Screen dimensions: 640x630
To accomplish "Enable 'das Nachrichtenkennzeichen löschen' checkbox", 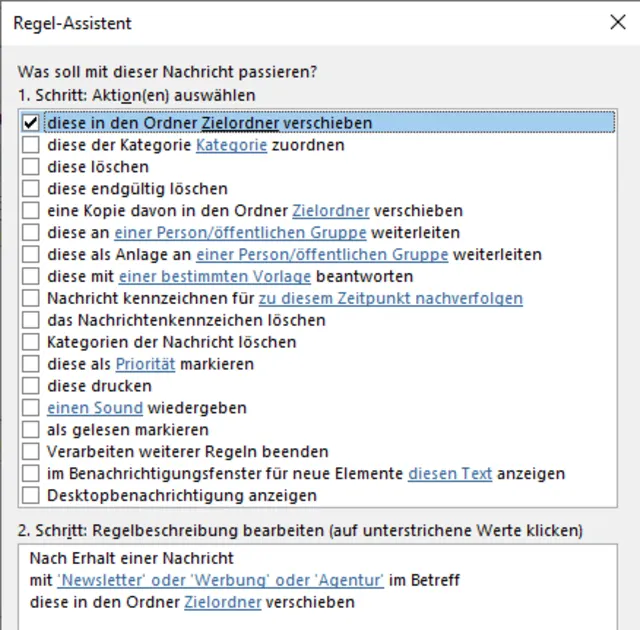I will click(30, 320).
